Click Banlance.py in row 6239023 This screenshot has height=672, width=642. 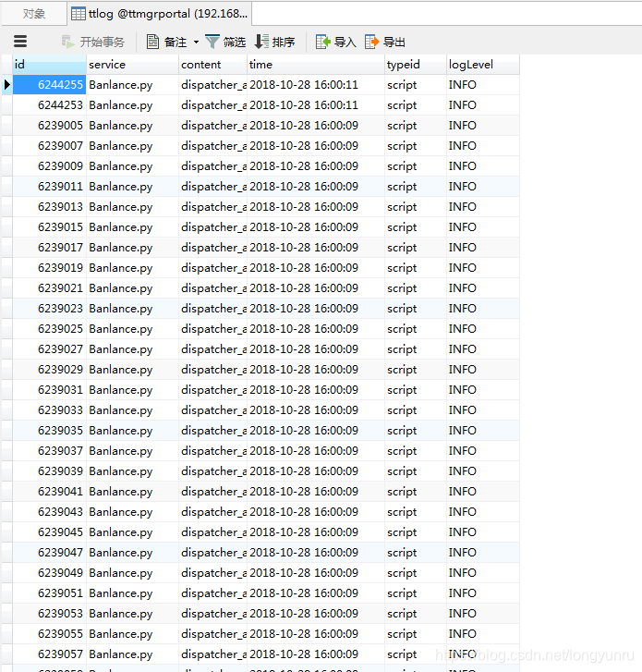(x=132, y=309)
